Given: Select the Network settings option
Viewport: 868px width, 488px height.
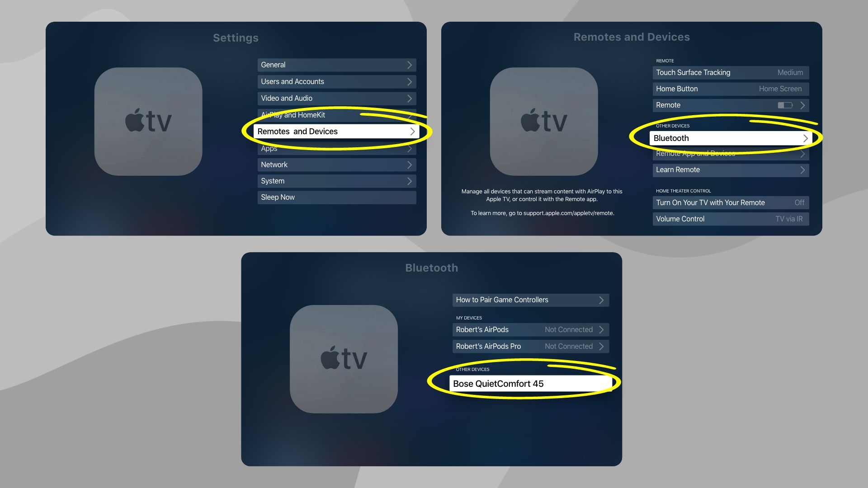Looking at the screenshot, I should [x=336, y=164].
